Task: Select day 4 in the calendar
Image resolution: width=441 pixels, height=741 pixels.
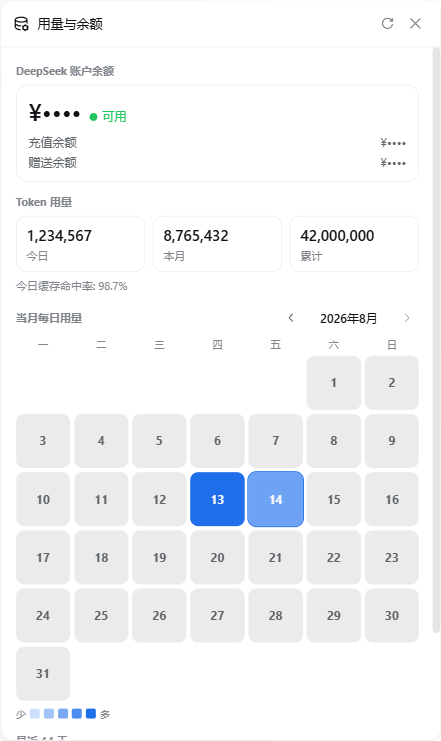Action: 101,441
